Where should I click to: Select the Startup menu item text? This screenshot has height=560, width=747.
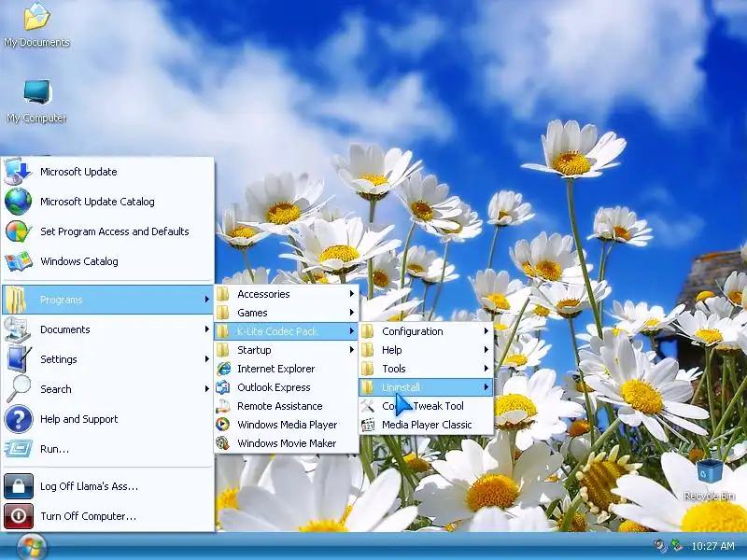click(x=254, y=350)
